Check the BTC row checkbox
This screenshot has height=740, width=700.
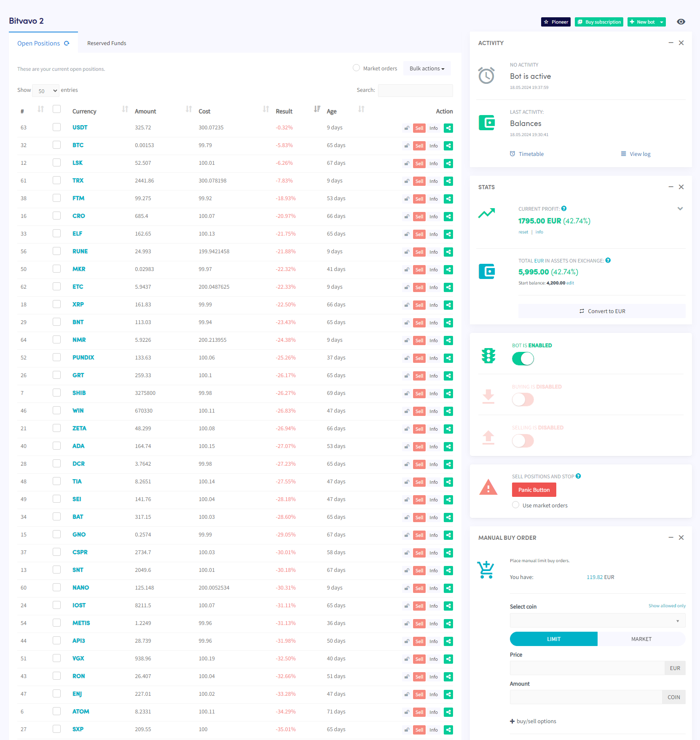(x=57, y=145)
